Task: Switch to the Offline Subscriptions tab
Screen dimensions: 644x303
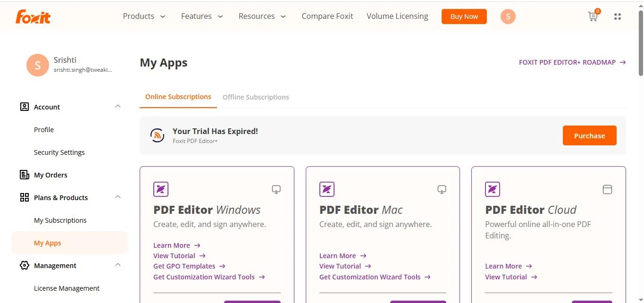Action: (x=256, y=97)
